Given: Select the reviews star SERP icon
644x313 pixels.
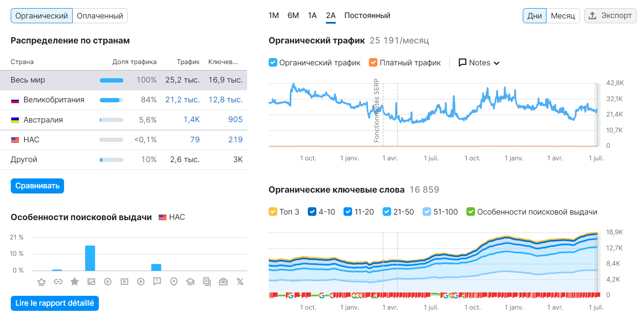Looking at the screenshot, I should 74,282.
